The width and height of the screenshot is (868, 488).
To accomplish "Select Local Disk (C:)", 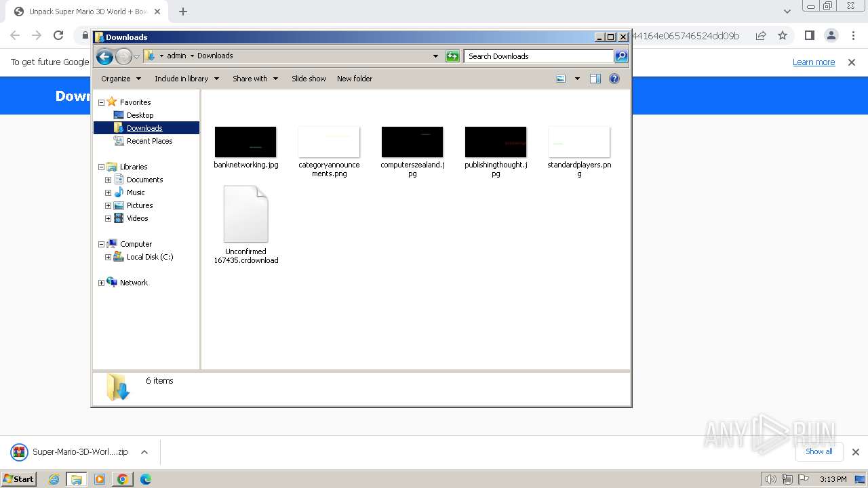I will pos(149,257).
